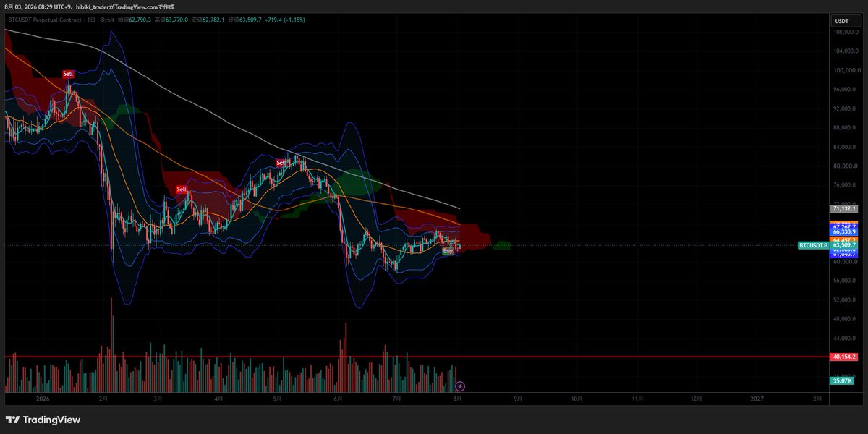Image resolution: width=868 pixels, height=434 pixels.
Task: Click the Sell signal label near May peak
Action: [281, 163]
